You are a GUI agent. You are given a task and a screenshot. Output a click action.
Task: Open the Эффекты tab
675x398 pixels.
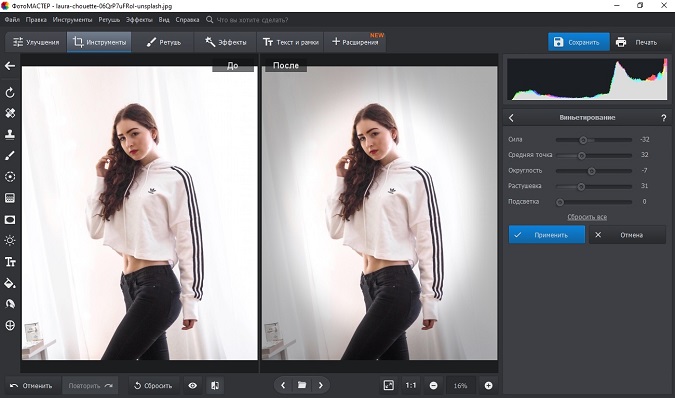coord(226,42)
